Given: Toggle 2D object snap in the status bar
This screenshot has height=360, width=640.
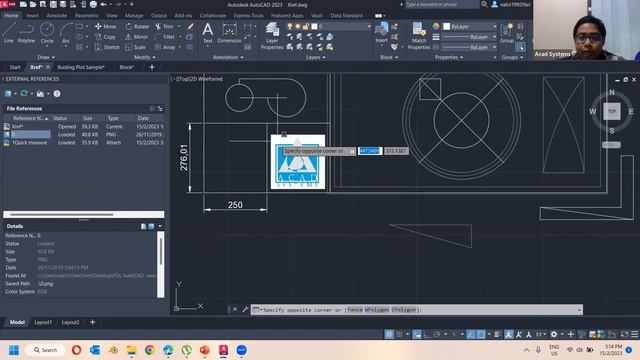Looking at the screenshot, I should point(481,334).
